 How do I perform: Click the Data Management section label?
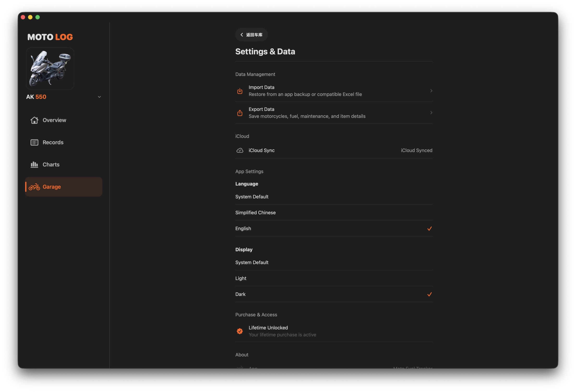pos(255,74)
